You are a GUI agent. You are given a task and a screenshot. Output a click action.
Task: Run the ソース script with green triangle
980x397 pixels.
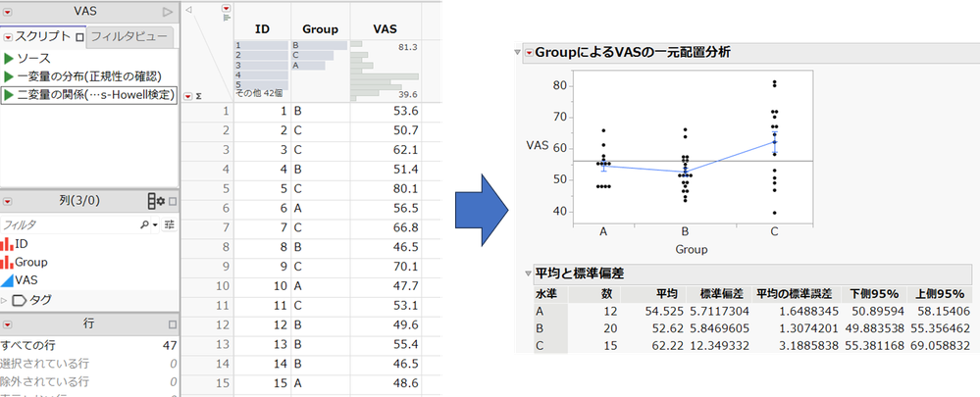[x=9, y=59]
